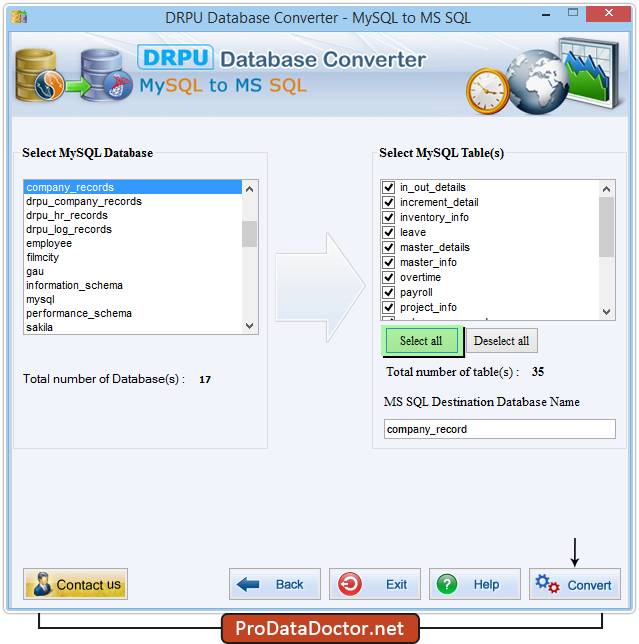Select drpu_company_records database
This screenshot has width=639, height=644.
click(x=133, y=201)
